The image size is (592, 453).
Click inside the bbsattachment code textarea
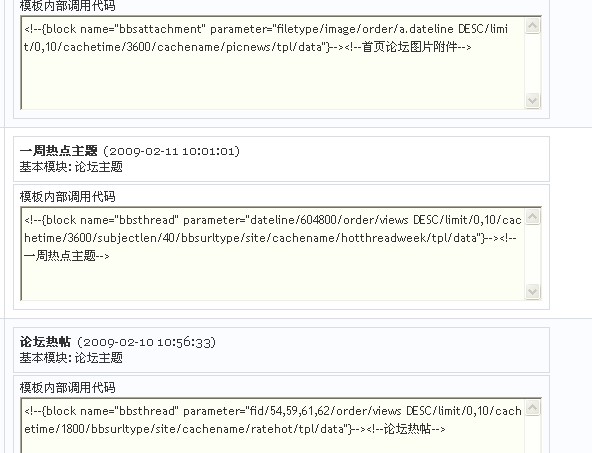point(273,63)
